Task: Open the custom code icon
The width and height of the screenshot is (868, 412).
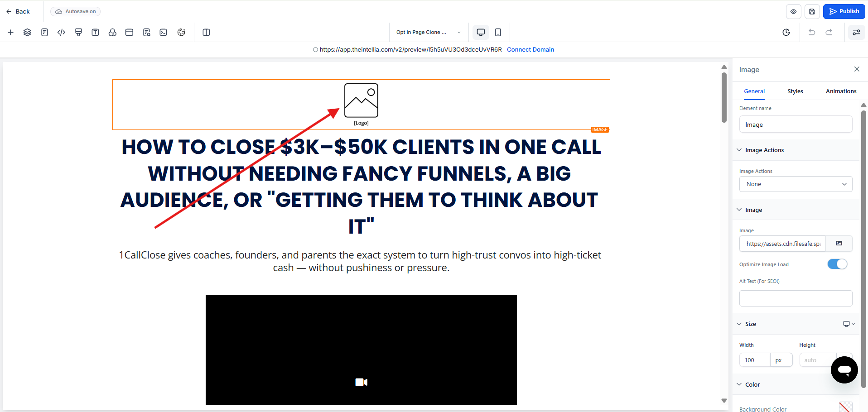Action: 61,32
